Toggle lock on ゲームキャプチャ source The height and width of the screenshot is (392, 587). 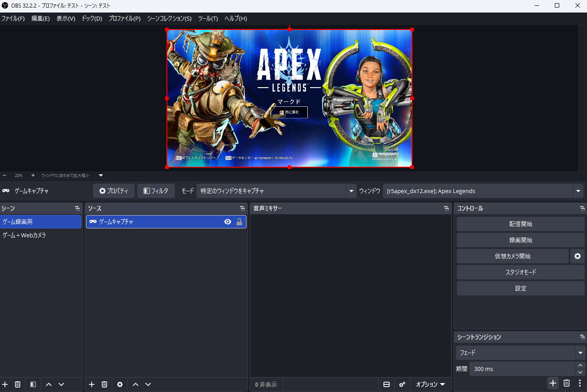(239, 222)
